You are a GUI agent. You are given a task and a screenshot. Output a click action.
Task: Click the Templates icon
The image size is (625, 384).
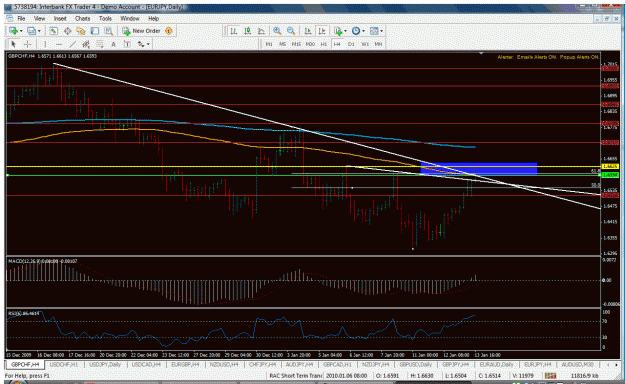click(x=374, y=31)
